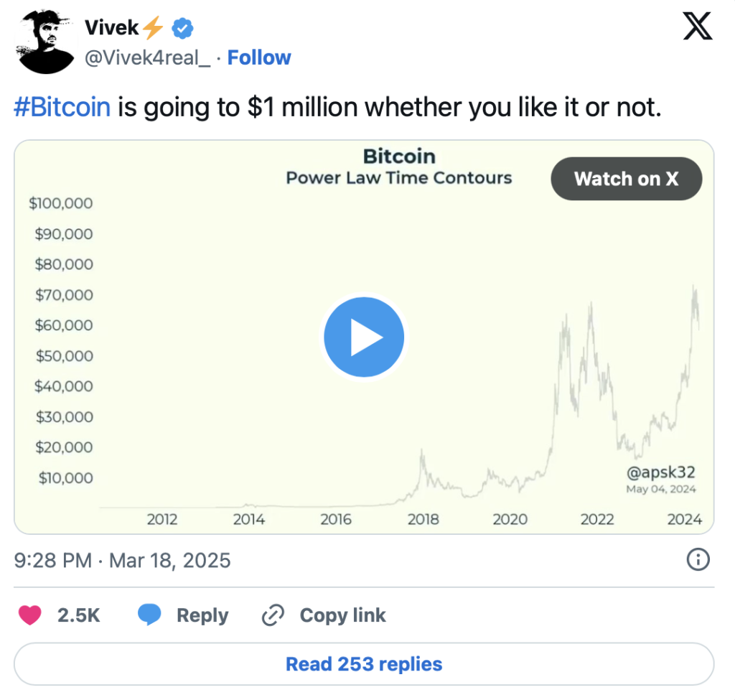
Task: Click the @Vivek4real_ handle
Action: click(x=147, y=57)
